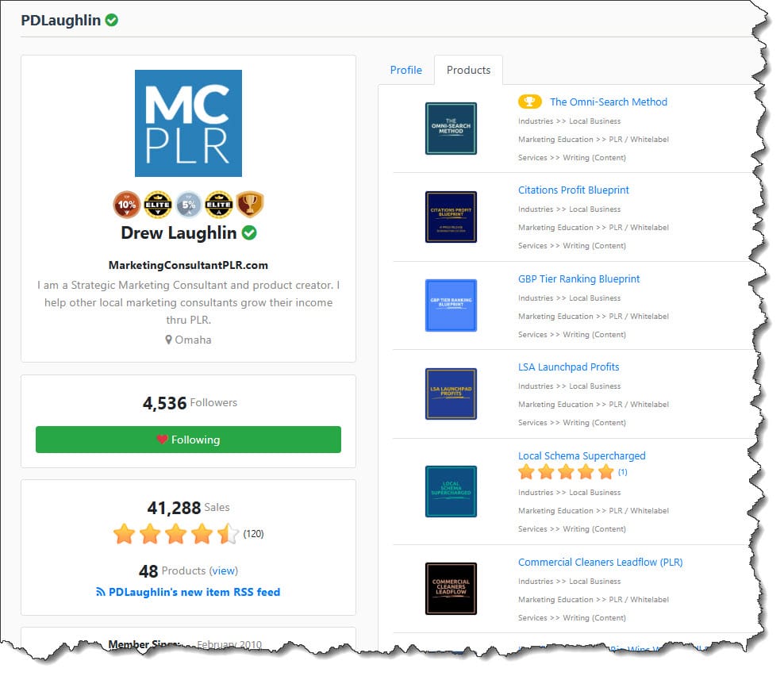The height and width of the screenshot is (676, 784).
Task: Click the GBP Tier Ranking Blueprint thumbnail
Action: 451,305
